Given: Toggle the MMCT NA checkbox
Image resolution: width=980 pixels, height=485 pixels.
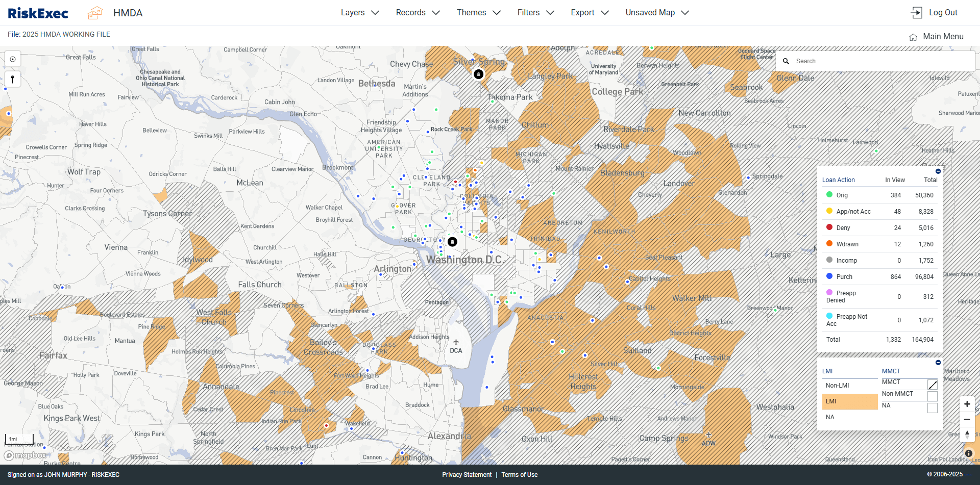Looking at the screenshot, I should [932, 408].
